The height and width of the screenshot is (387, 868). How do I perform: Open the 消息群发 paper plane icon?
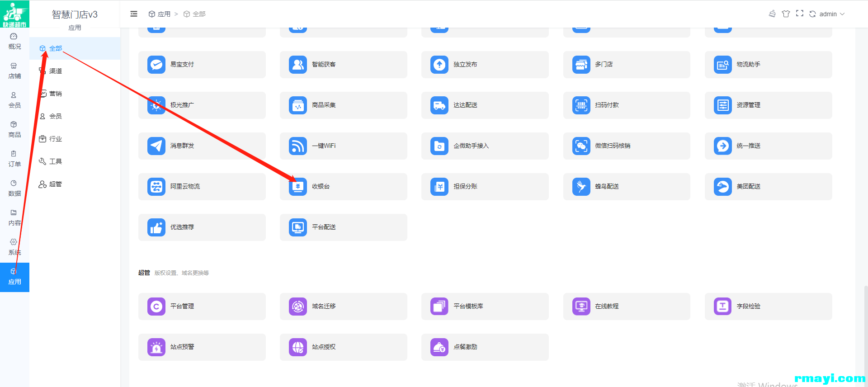pos(156,146)
